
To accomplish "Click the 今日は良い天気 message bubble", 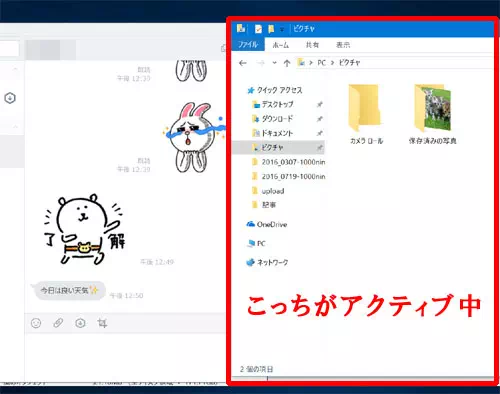I will [x=69, y=290].
